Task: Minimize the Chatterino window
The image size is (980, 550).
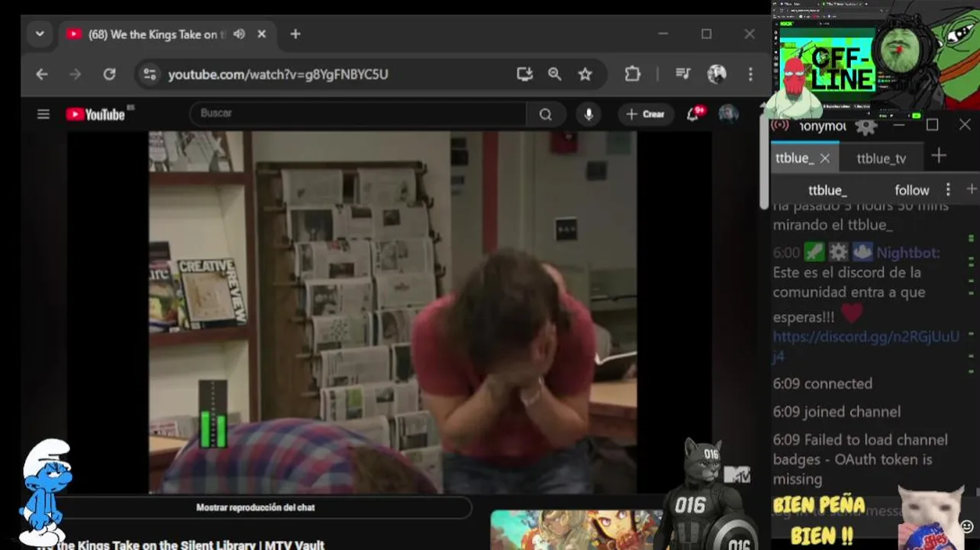Action: tap(899, 125)
